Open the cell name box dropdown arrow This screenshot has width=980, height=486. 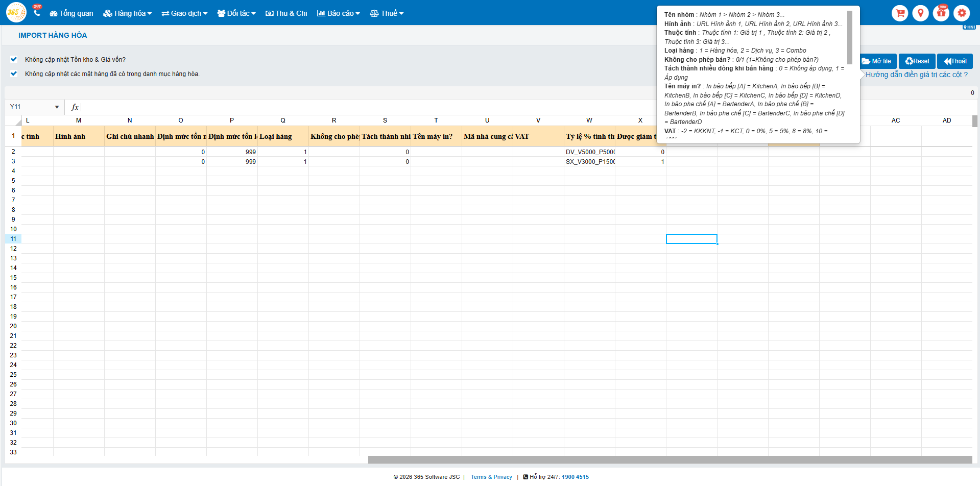[x=57, y=107]
